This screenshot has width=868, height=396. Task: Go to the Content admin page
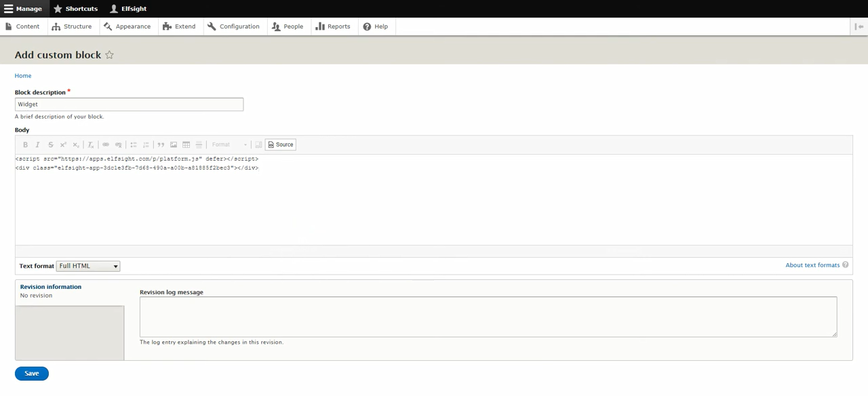point(22,26)
